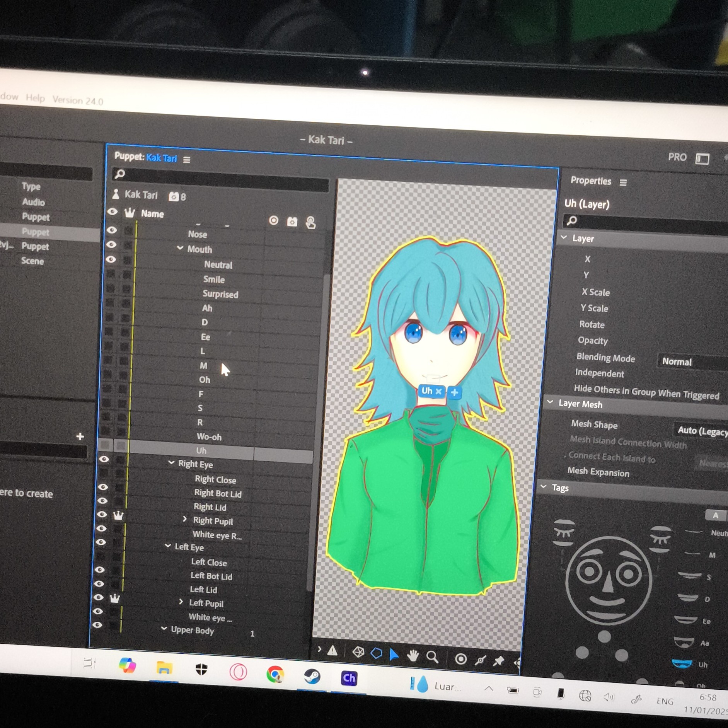The image size is (728, 728).
Task: Toggle visibility of the Upper Body group
Action: point(97,625)
